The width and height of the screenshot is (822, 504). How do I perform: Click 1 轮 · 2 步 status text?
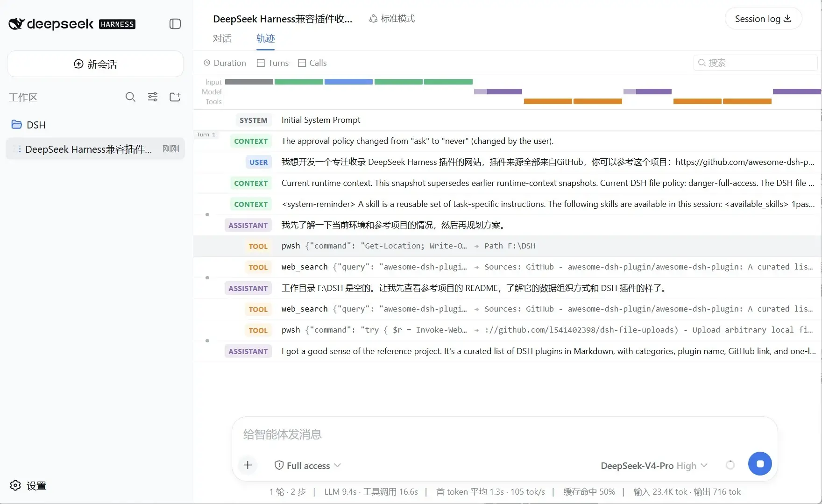(288, 492)
